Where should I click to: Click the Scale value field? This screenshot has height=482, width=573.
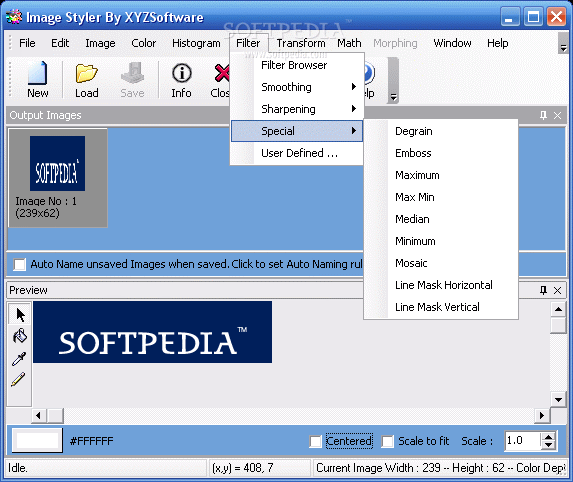click(522, 441)
